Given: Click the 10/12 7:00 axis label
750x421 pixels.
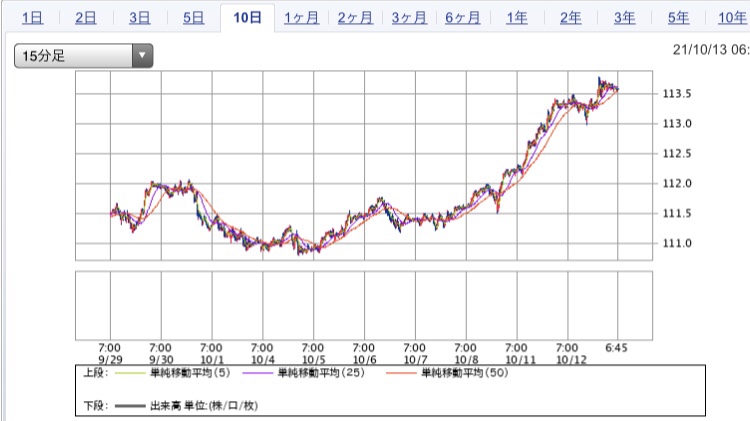Looking at the screenshot, I should (571, 354).
